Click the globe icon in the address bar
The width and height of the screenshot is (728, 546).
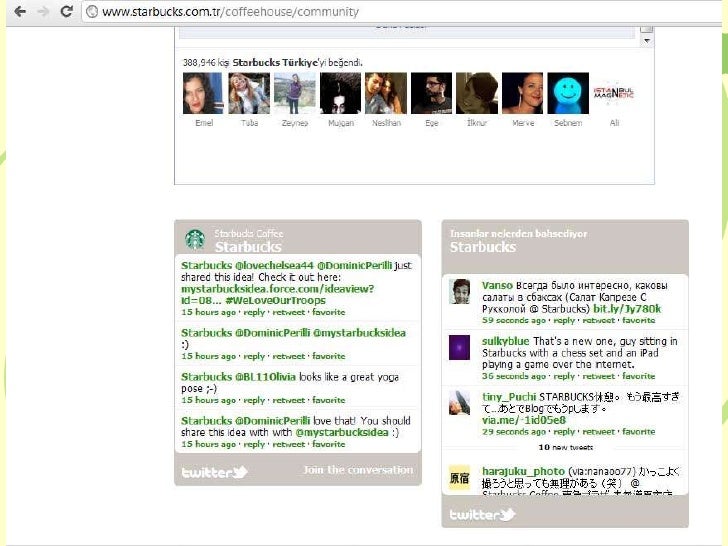click(92, 12)
